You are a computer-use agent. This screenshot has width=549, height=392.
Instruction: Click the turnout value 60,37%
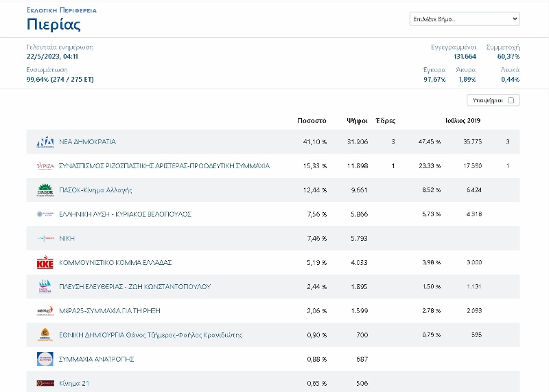coord(509,57)
